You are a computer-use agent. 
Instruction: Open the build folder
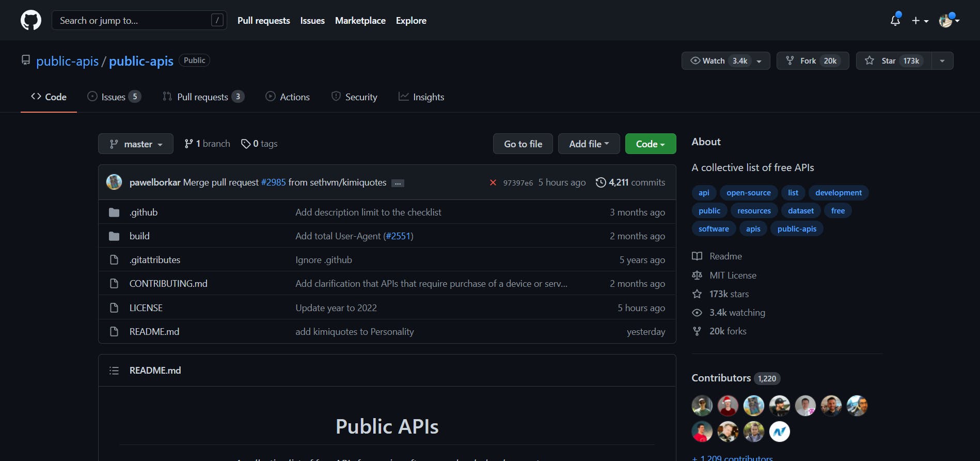pyautogui.click(x=139, y=236)
